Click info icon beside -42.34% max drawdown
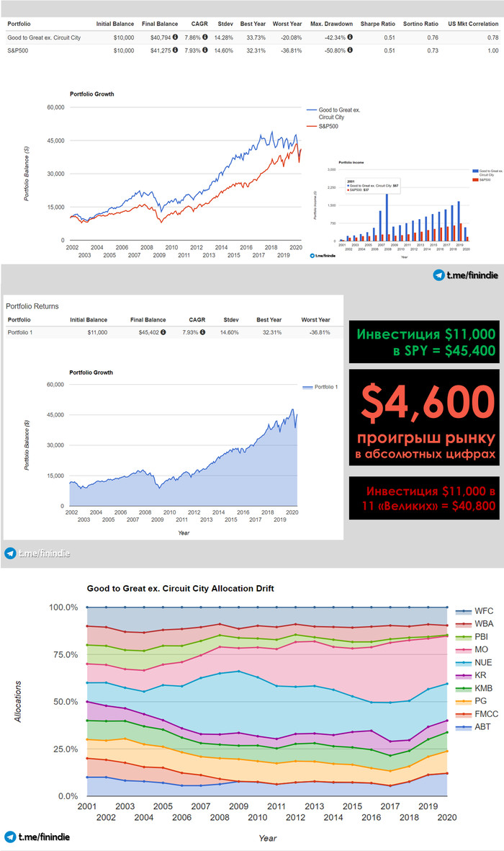504x851 pixels. click(x=350, y=37)
